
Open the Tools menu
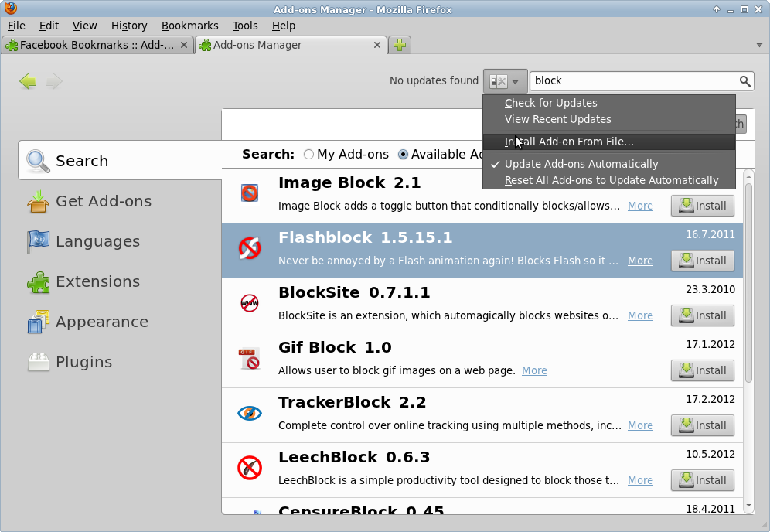coord(245,26)
